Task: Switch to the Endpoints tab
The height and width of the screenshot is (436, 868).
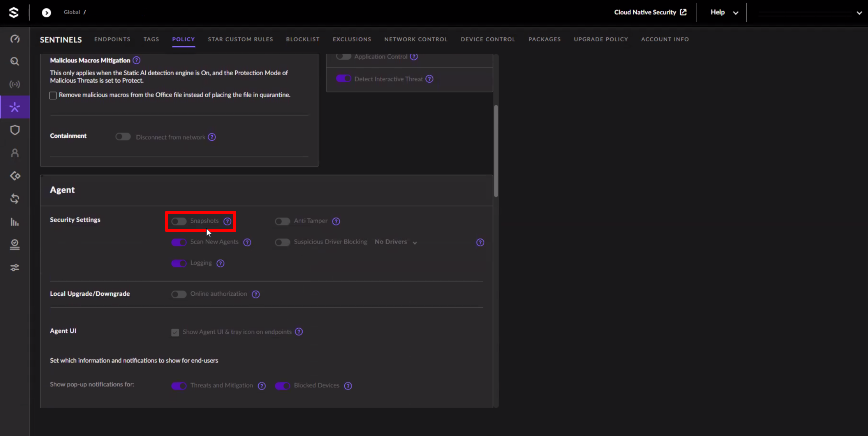Action: [112, 39]
